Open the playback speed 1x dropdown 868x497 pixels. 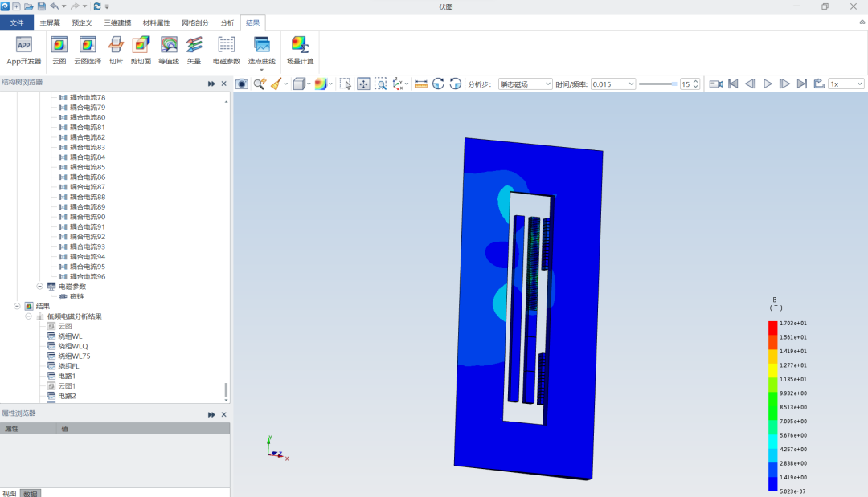coord(846,84)
